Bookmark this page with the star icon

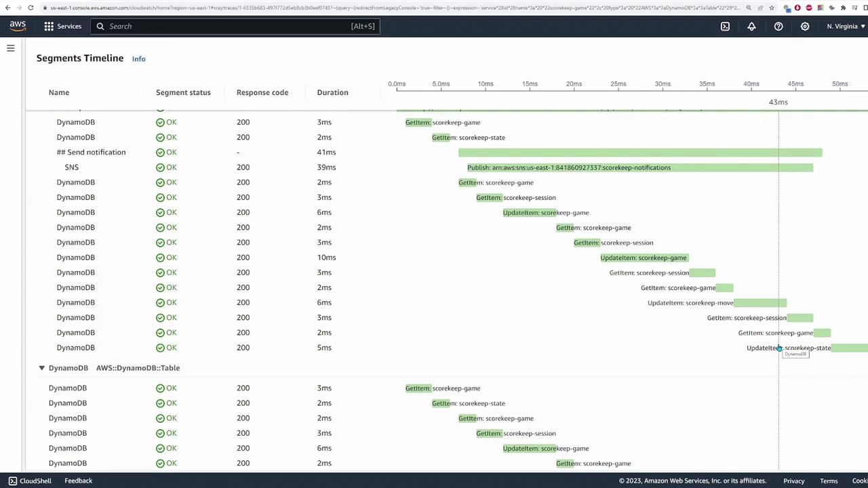point(772,7)
